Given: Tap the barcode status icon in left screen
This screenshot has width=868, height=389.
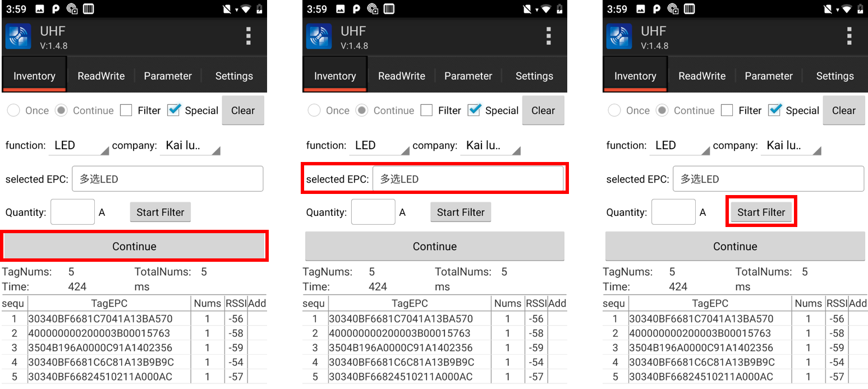Looking at the screenshot, I should [x=88, y=9].
